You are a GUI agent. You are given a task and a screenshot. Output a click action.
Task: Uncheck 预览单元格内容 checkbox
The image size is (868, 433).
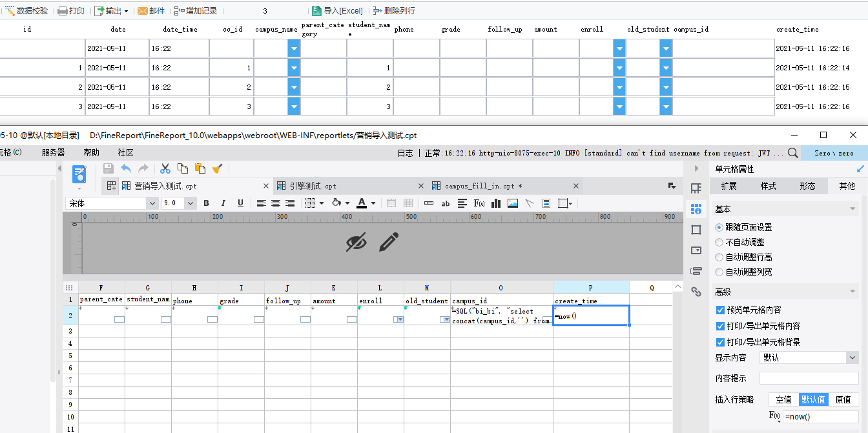coord(721,310)
